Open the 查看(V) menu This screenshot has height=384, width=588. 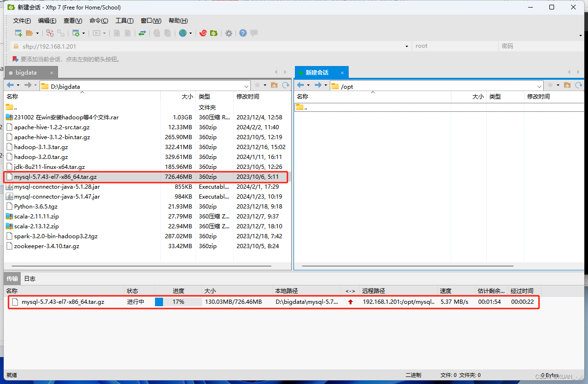click(x=73, y=21)
